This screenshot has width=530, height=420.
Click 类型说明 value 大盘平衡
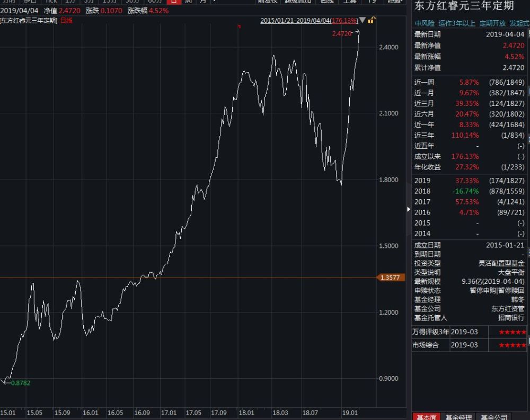[511, 272]
